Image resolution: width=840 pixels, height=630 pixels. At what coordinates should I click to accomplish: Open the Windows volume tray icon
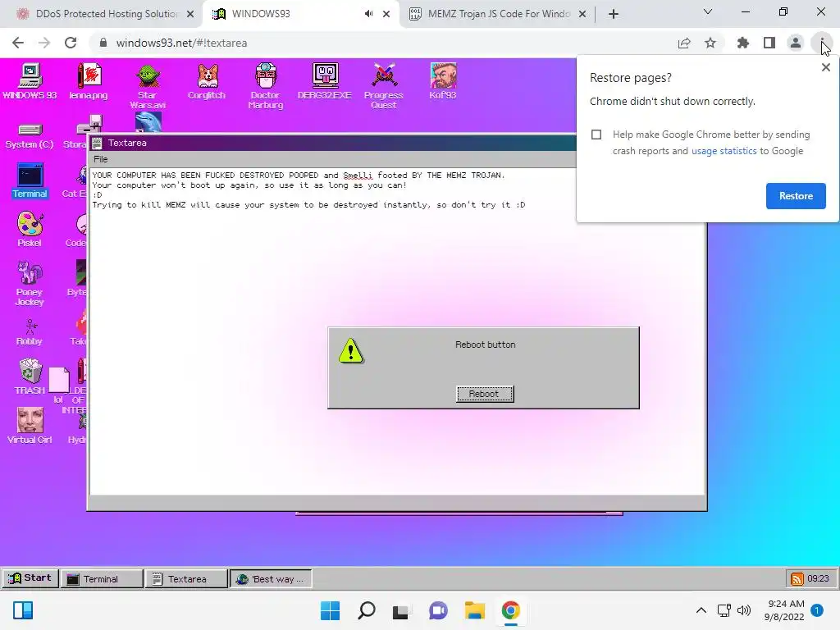click(x=743, y=610)
